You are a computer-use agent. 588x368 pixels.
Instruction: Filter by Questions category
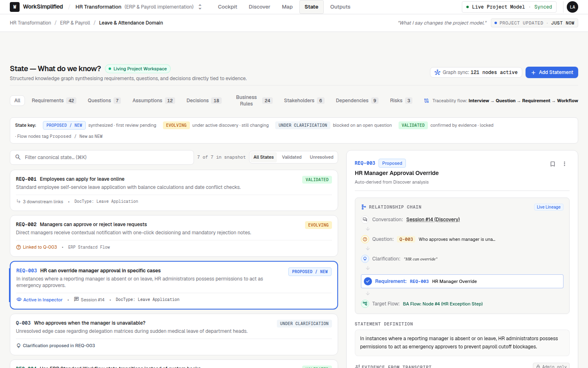click(x=104, y=101)
